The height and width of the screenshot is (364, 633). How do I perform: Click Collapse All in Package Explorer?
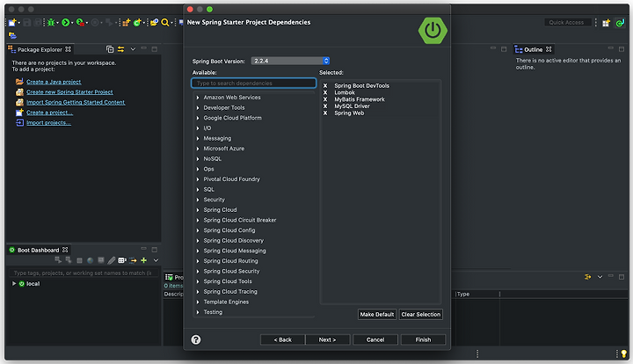pyautogui.click(x=110, y=49)
